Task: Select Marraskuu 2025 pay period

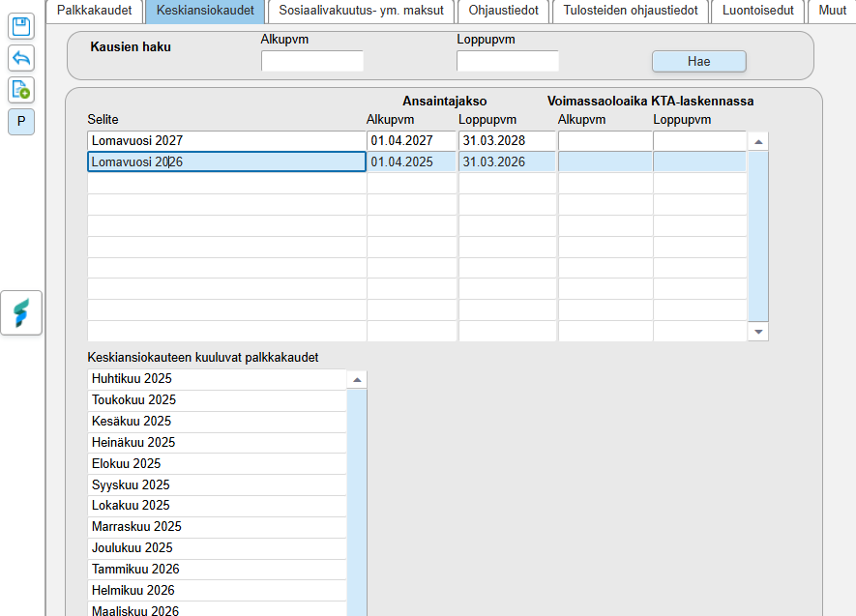Action: [x=217, y=528]
